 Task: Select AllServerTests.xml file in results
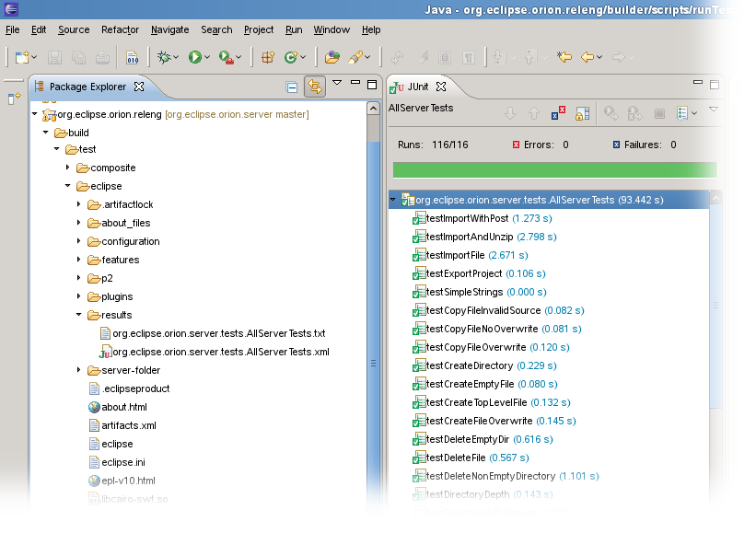tap(214, 353)
